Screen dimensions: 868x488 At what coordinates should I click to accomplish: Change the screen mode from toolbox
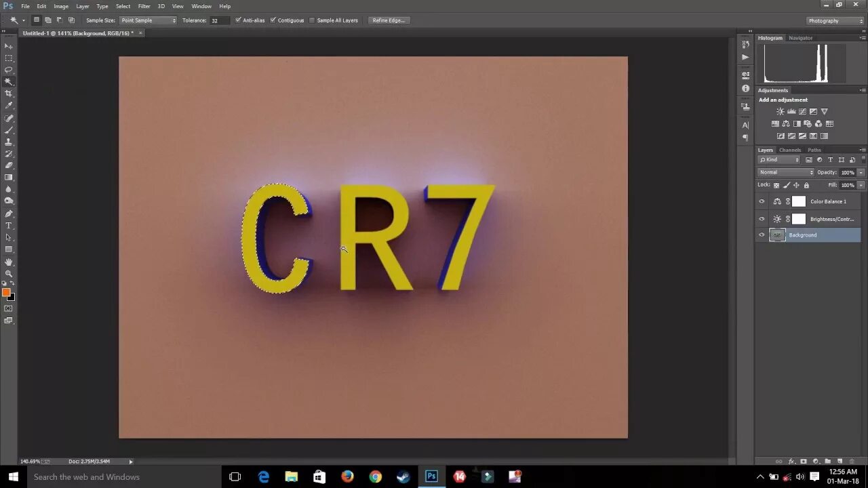[x=9, y=321]
